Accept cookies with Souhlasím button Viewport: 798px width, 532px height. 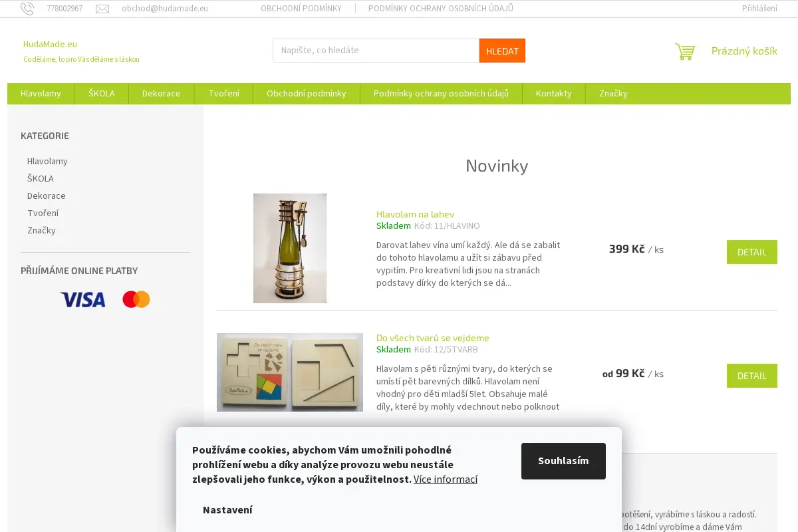pos(563,461)
